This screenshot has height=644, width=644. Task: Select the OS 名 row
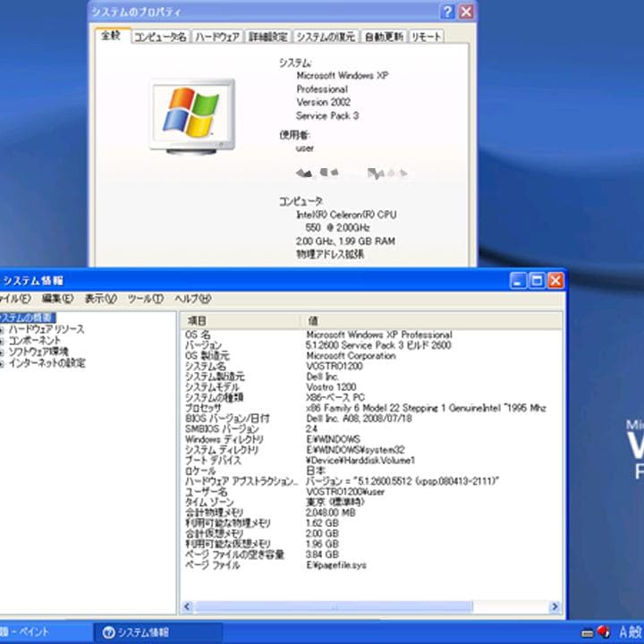pos(371,335)
